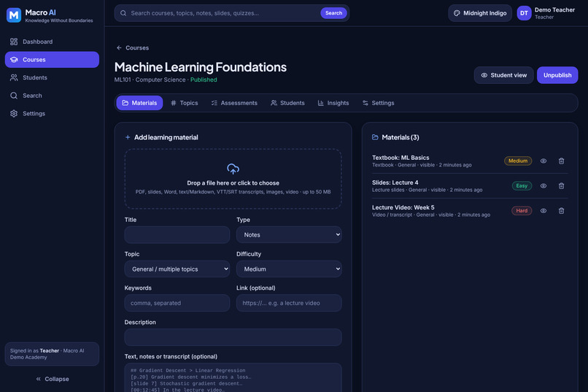Toggle visibility of Lecture Video: Week 5
Image resolution: width=588 pixels, height=392 pixels.
[543, 211]
